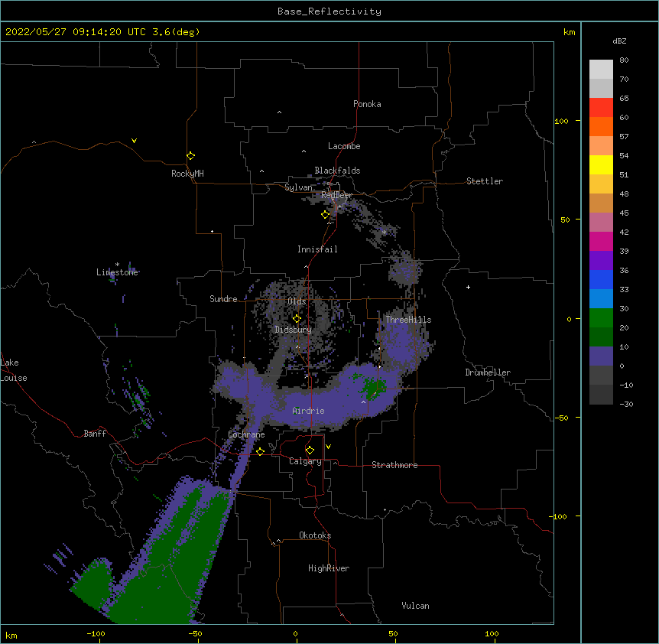Click the yellow V marker northwest of RockyMH
The height and width of the screenshot is (644, 659).
(x=134, y=141)
